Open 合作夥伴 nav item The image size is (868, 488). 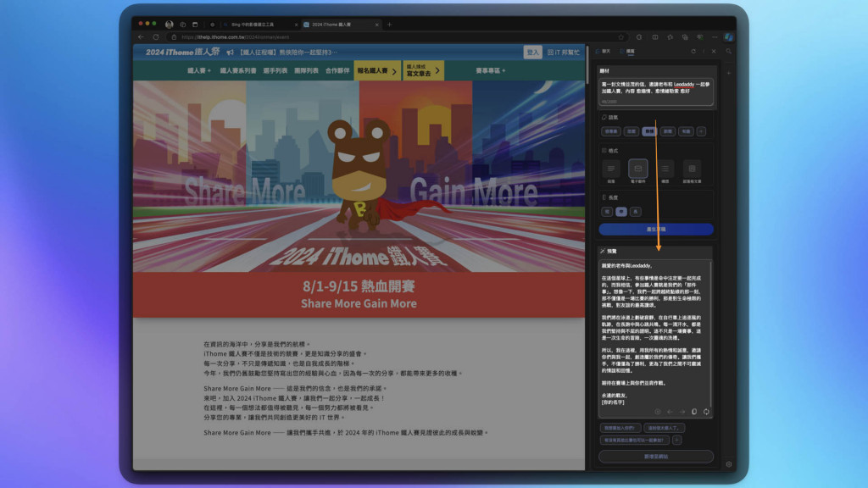(x=337, y=71)
